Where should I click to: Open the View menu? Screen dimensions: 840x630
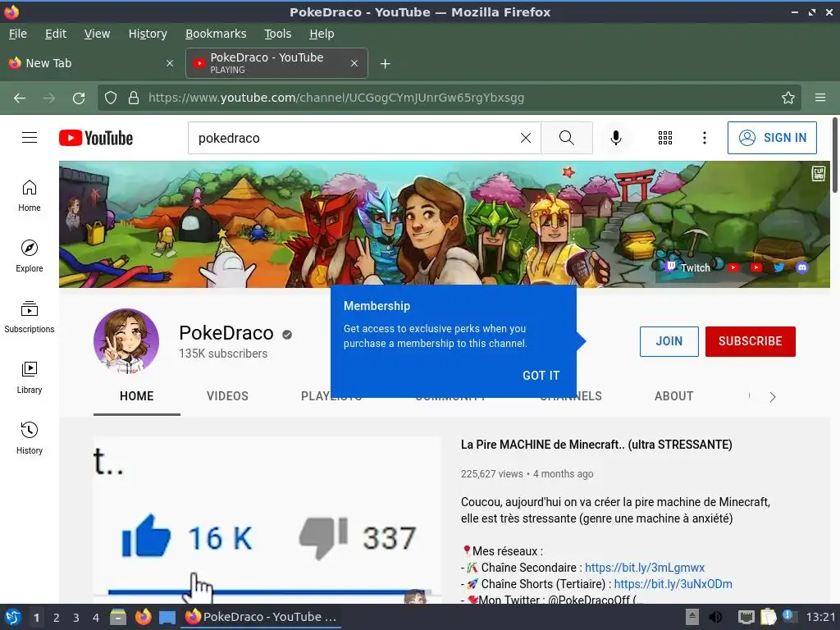[x=97, y=34]
